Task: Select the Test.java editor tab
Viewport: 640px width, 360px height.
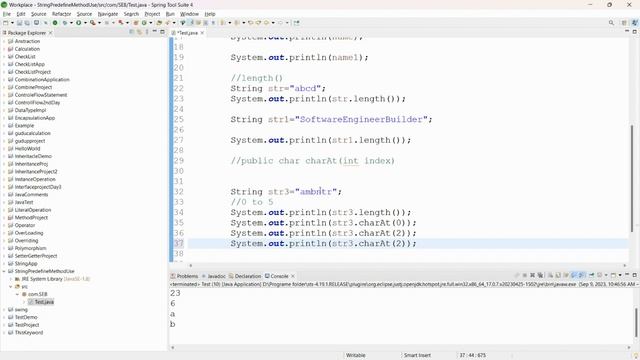Action: tap(186, 33)
